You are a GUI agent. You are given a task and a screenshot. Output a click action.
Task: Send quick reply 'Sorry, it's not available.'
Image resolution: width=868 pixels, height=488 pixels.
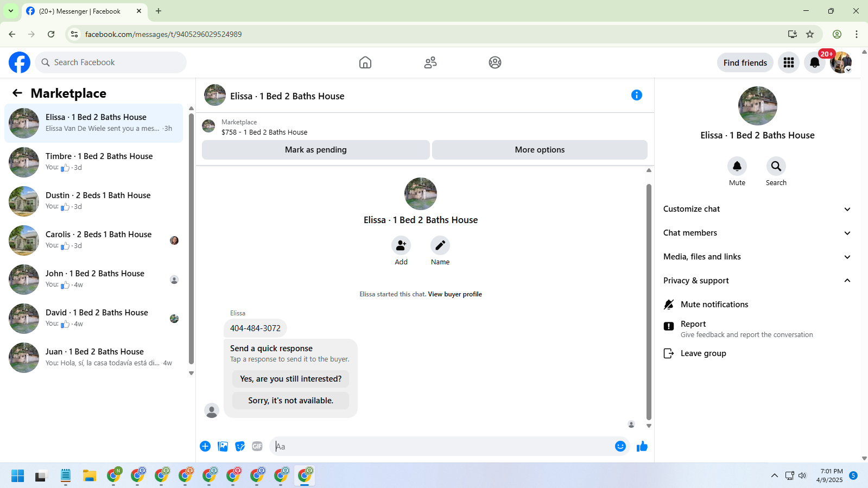tap(291, 401)
